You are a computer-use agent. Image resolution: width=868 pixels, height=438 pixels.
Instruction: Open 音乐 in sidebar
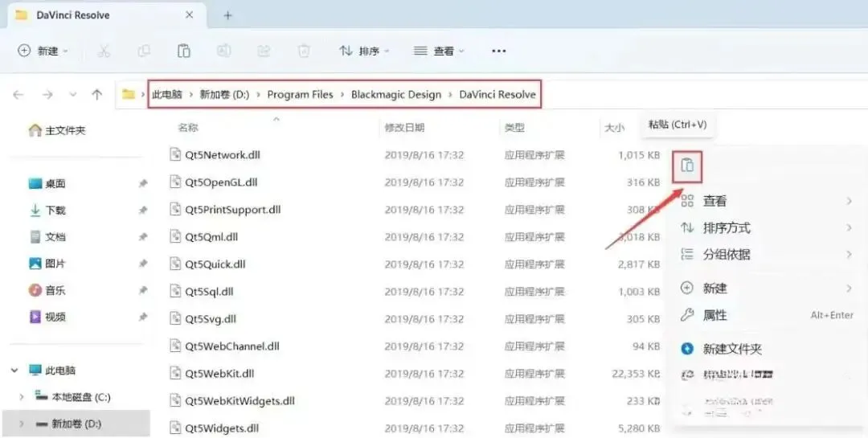[x=47, y=290]
